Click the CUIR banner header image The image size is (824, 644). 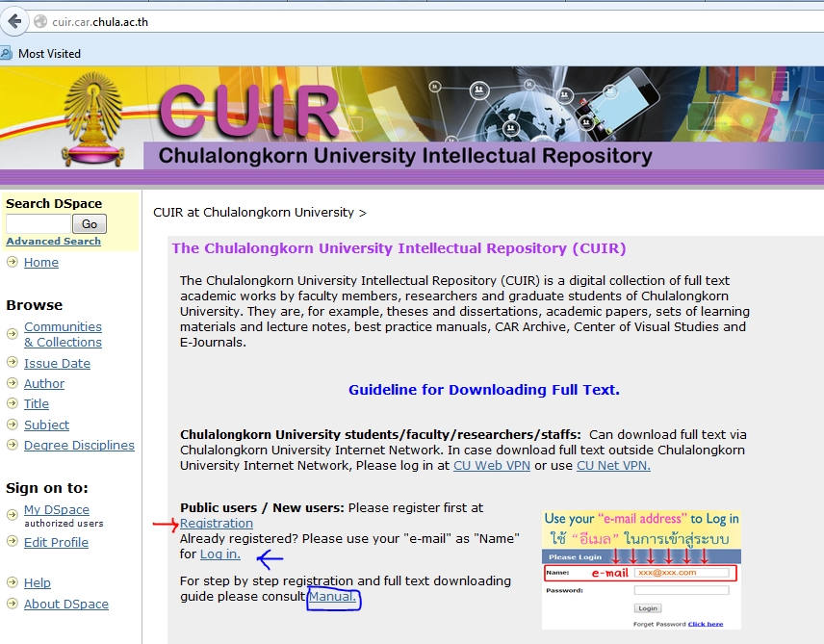[412, 125]
